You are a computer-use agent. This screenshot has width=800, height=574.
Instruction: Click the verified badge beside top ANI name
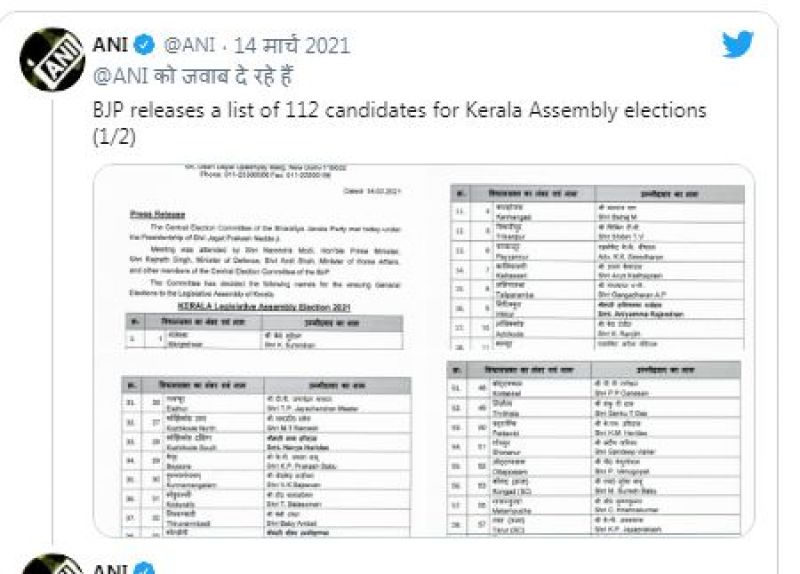point(144,45)
